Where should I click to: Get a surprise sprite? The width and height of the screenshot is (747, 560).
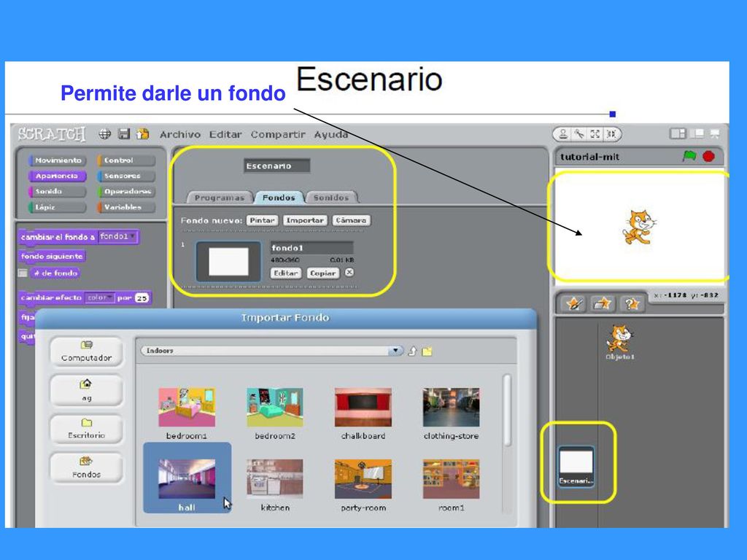coord(632,303)
